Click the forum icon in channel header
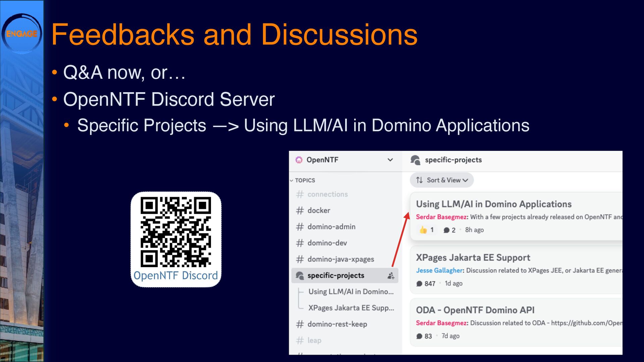Viewport: 644px width, 362px height. pos(415,160)
